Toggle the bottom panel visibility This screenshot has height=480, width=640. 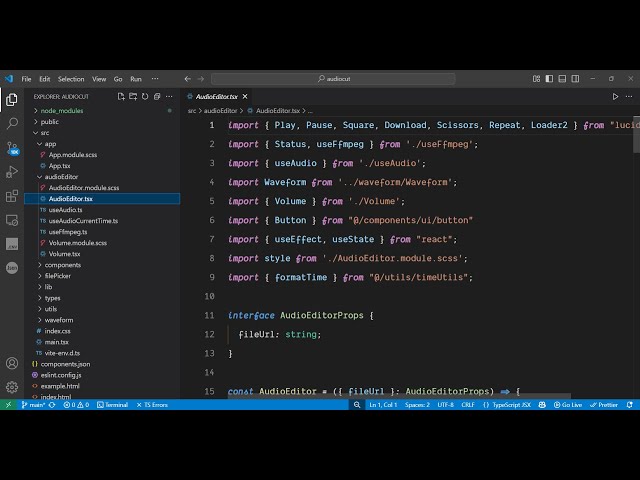pos(562,79)
